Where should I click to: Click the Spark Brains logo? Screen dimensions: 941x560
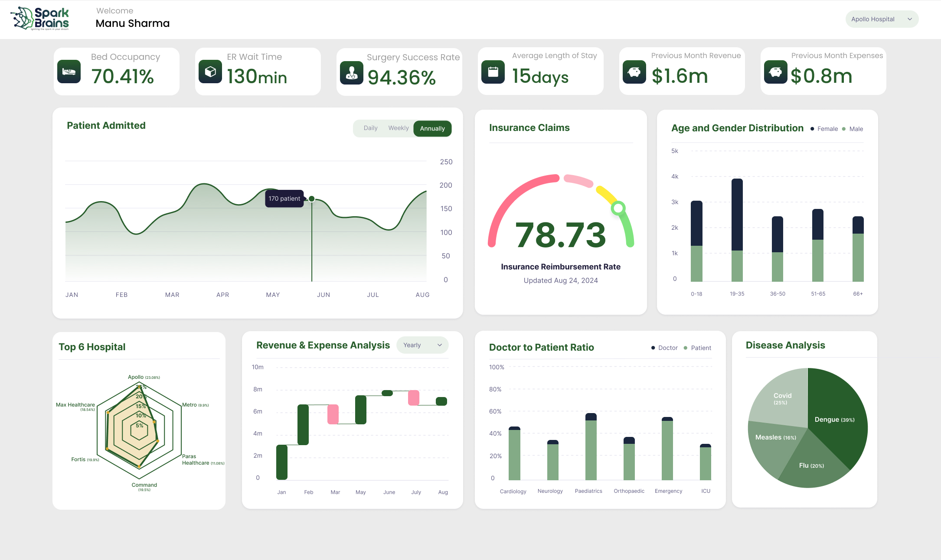(39, 18)
